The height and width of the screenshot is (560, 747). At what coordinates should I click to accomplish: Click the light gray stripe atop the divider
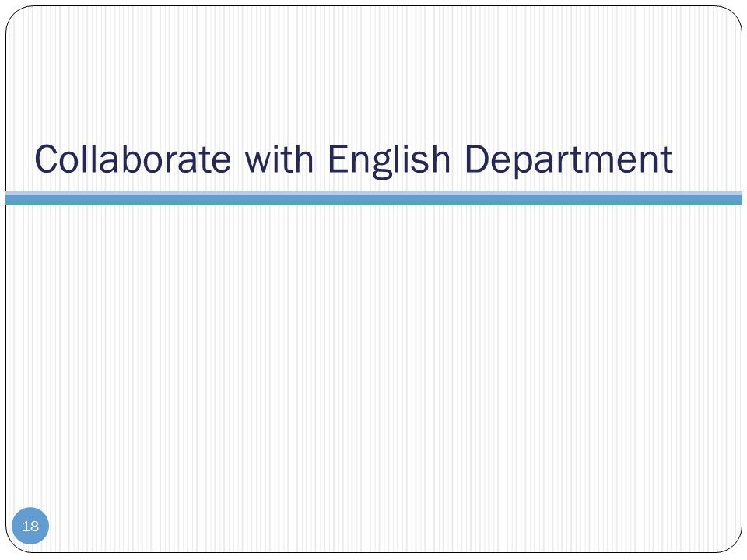pos(373,194)
